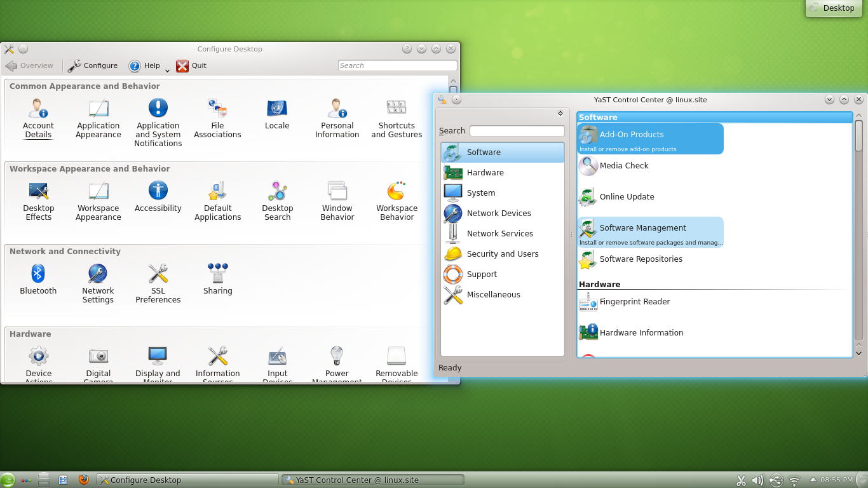Open SSL Preferences
The width and height of the screenshot is (868, 488).
(x=158, y=283)
